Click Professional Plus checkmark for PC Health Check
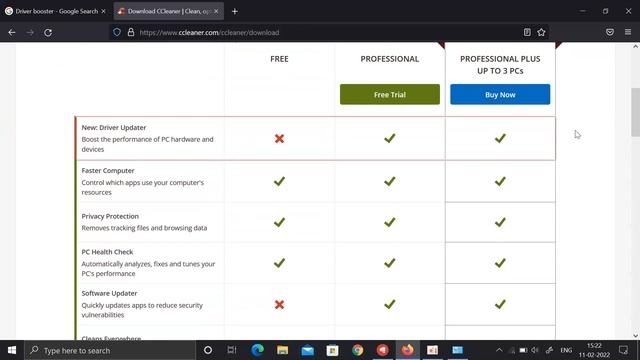Screen dimensions: 640x360 (500, 263)
